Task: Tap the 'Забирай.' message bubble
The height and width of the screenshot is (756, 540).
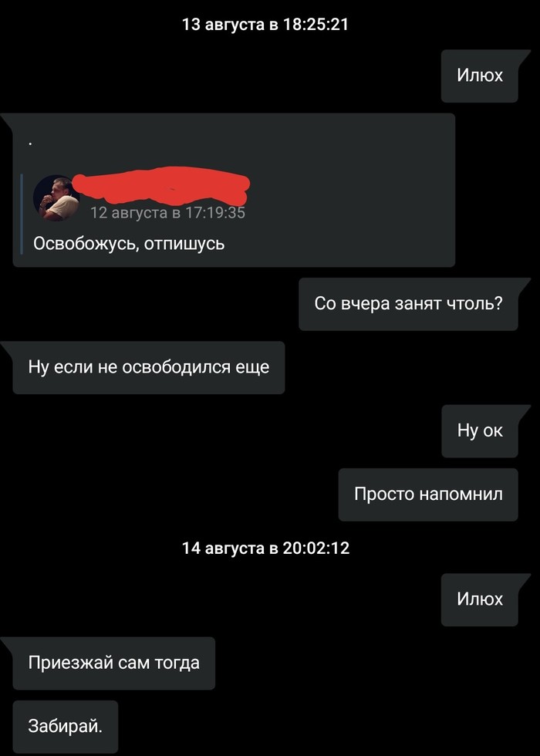Action: pyautogui.click(x=65, y=727)
